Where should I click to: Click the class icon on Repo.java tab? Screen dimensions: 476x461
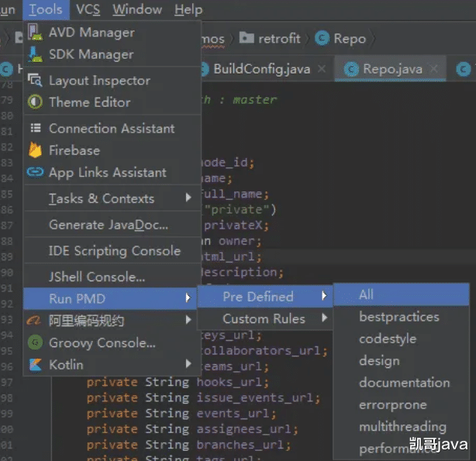point(351,69)
